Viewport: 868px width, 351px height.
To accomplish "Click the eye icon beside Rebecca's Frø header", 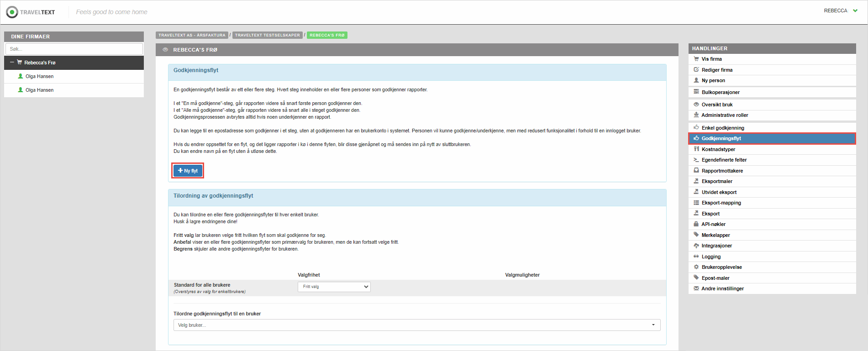I will pos(165,50).
